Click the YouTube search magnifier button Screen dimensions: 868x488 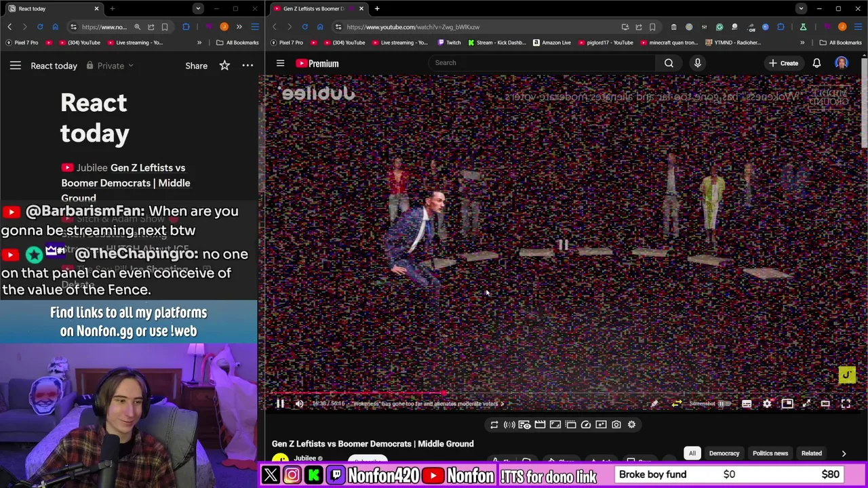669,63
